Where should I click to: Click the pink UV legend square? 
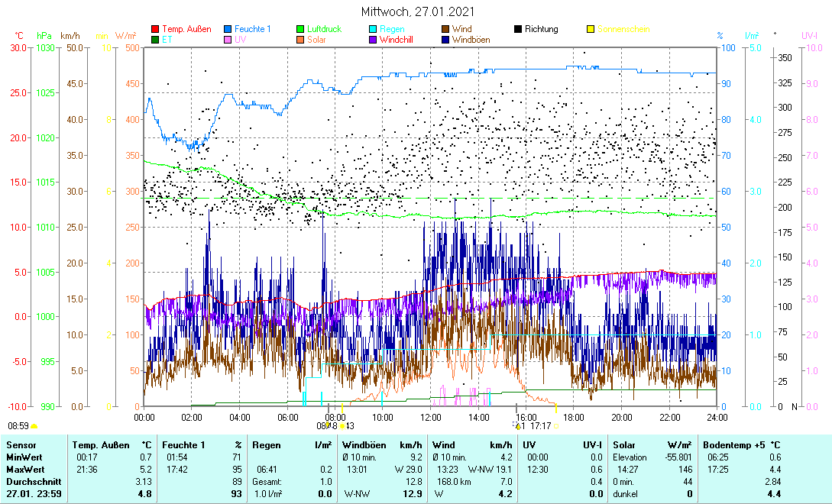[228, 40]
